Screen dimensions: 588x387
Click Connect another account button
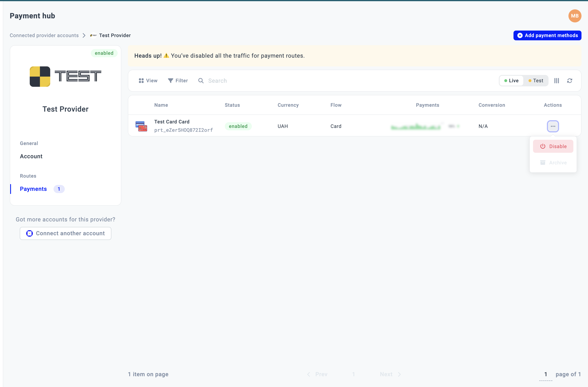tap(66, 233)
